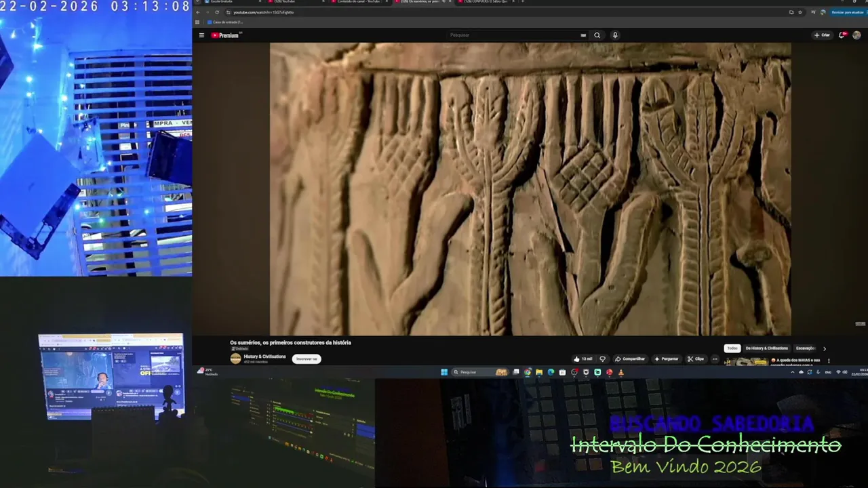This screenshot has width=868, height=488.
Task: Click the taskbar weather widget
Action: pos(207,372)
